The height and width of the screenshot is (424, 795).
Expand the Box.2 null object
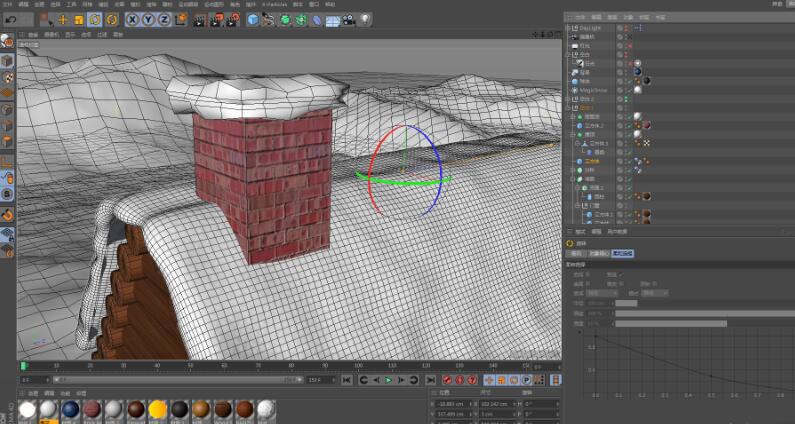point(568,99)
